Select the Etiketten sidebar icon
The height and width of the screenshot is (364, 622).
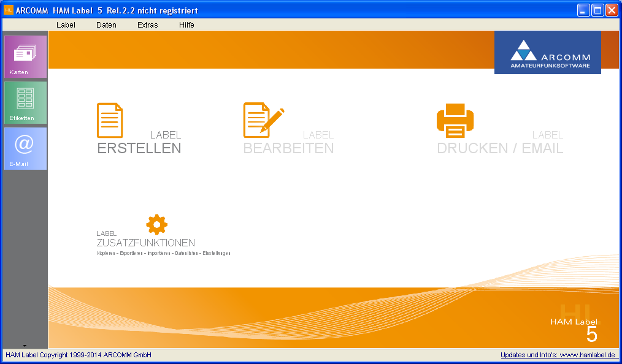tap(25, 102)
